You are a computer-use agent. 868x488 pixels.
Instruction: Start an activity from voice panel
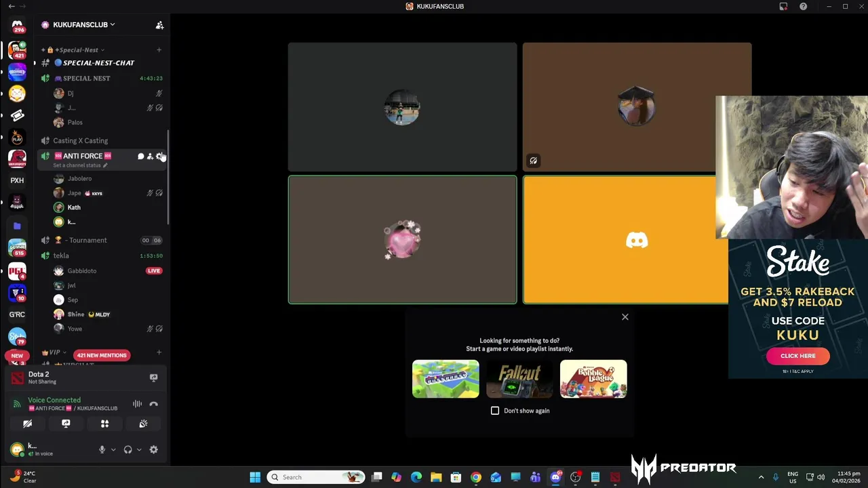click(x=104, y=424)
